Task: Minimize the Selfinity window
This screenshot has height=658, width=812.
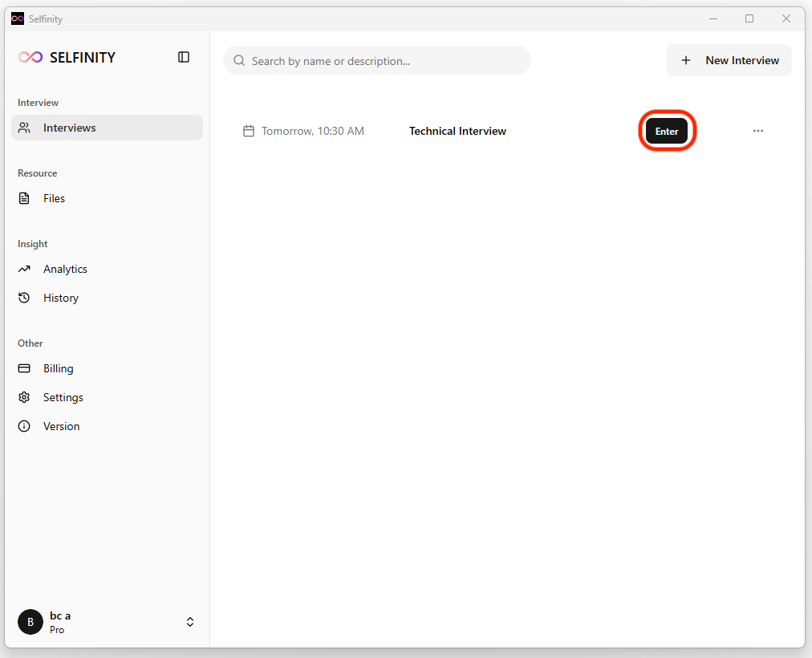Action: click(x=713, y=18)
